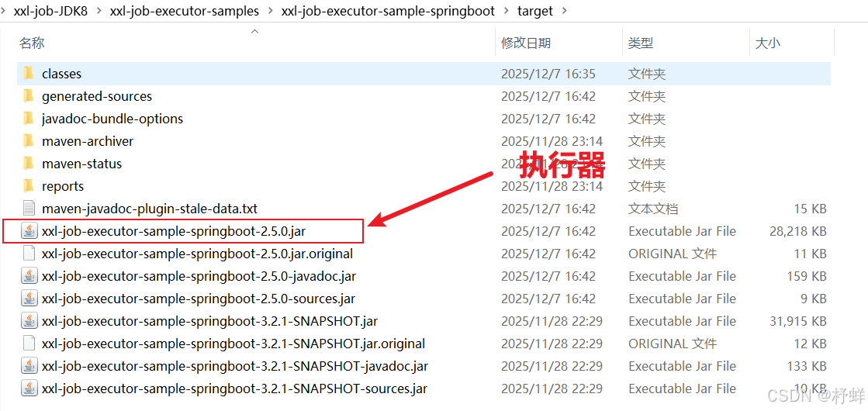
Task: Expand the chevron before xxl-job-JDK8 breadcrumb
Action: pyautogui.click(x=3, y=11)
